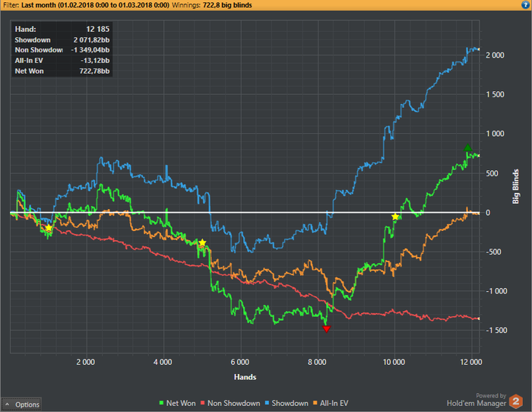The image size is (532, 412).
Task: Click the 12 000 x-axis label
Action: click(471, 362)
